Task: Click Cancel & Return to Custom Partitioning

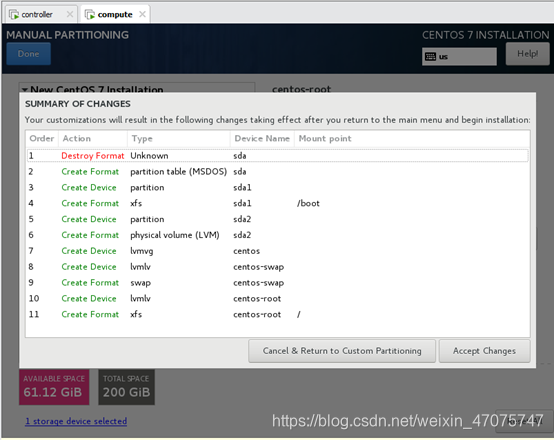Action: pyautogui.click(x=342, y=351)
